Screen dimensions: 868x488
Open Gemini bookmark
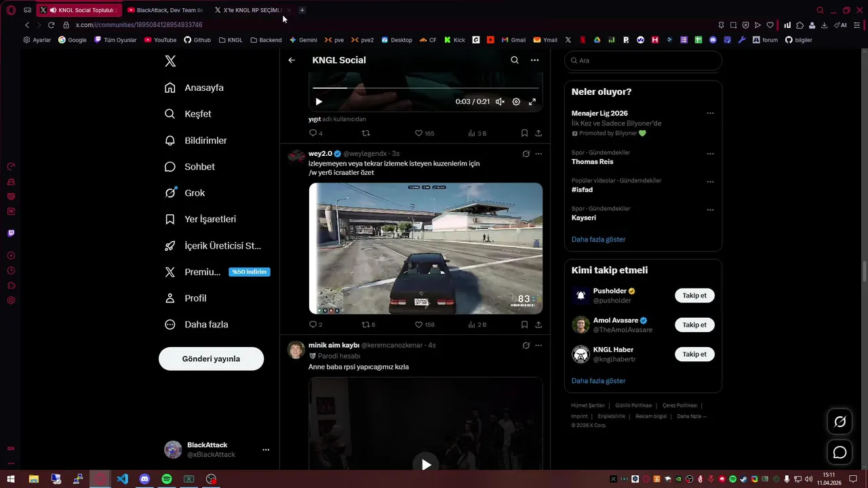click(303, 40)
